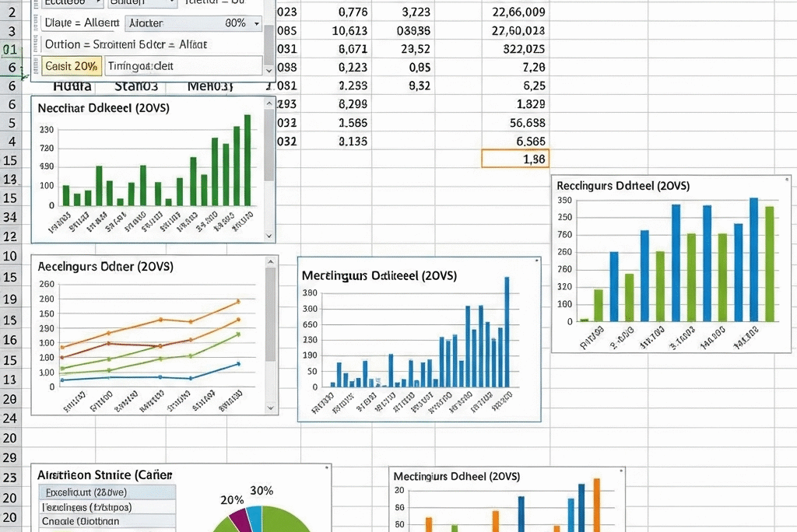
Task: Click the Meno3) column header cell
Action: click(x=210, y=86)
